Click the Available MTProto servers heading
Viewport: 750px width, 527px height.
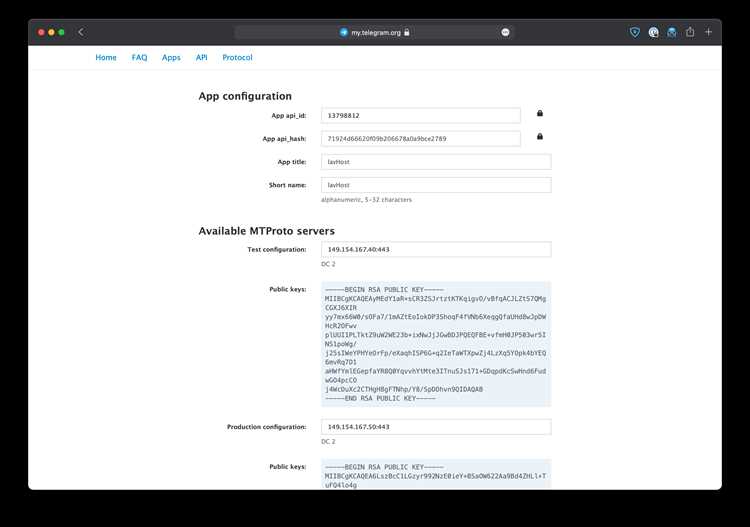point(266,231)
